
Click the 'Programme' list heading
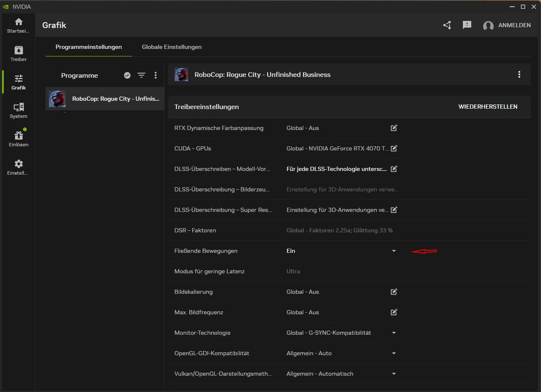(x=79, y=75)
